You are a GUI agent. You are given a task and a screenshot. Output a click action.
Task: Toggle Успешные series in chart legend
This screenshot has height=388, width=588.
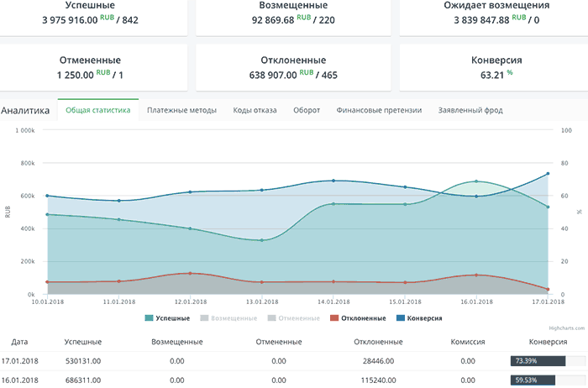pyautogui.click(x=167, y=318)
